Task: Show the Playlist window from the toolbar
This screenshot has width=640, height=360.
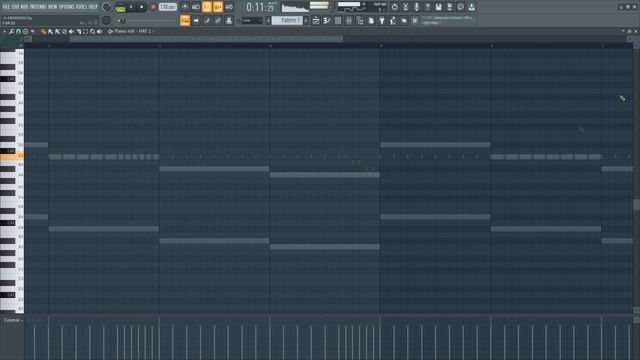Action: 316,20
